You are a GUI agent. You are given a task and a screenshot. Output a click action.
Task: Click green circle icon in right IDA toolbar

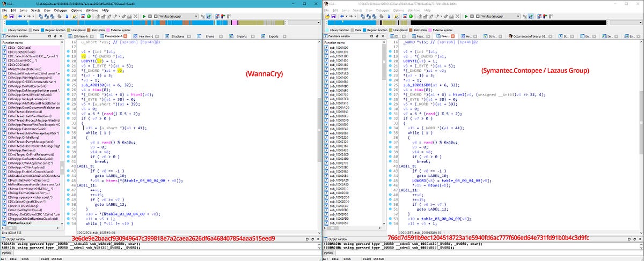(x=411, y=17)
